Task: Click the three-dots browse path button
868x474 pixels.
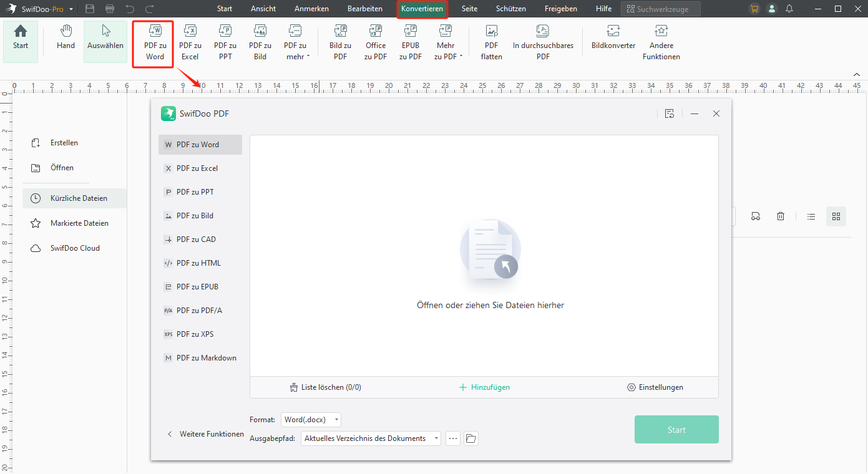Action: [453, 438]
